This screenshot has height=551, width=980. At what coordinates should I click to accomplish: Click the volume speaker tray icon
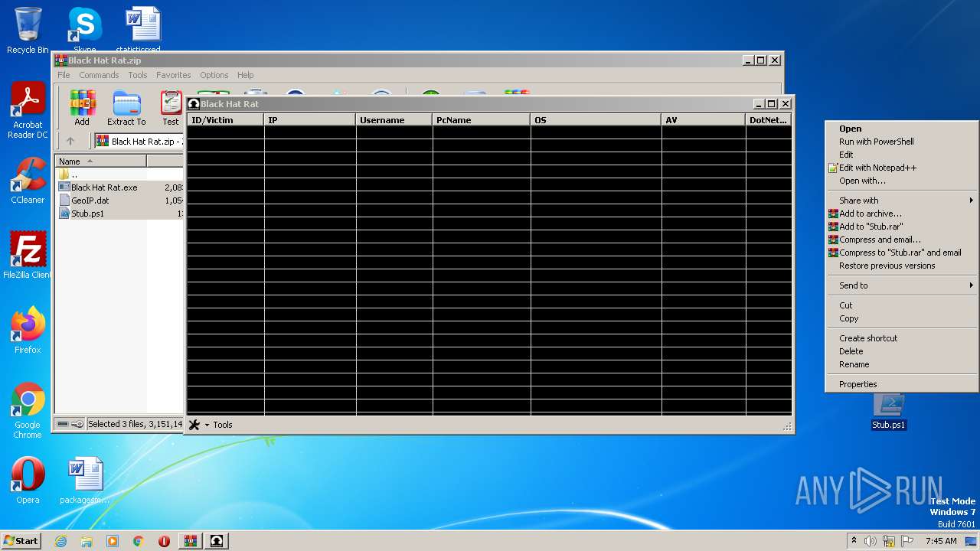(871, 541)
